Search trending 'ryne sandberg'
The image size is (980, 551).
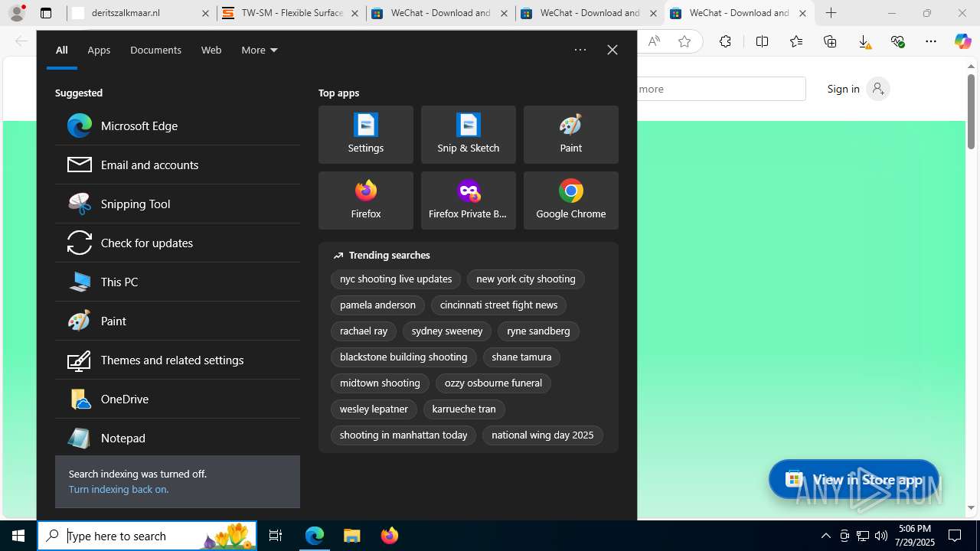pos(538,331)
